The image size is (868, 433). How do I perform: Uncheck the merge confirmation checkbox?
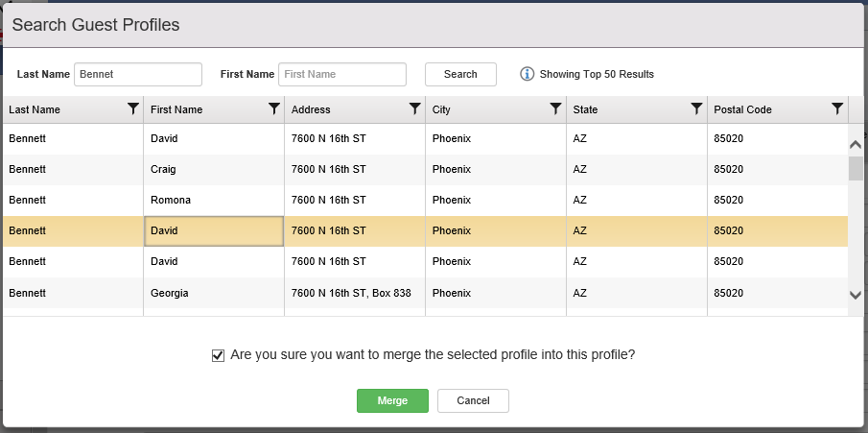[x=218, y=355]
